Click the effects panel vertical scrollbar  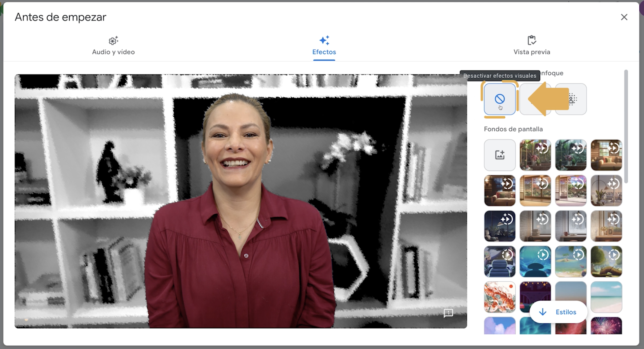tap(626, 126)
